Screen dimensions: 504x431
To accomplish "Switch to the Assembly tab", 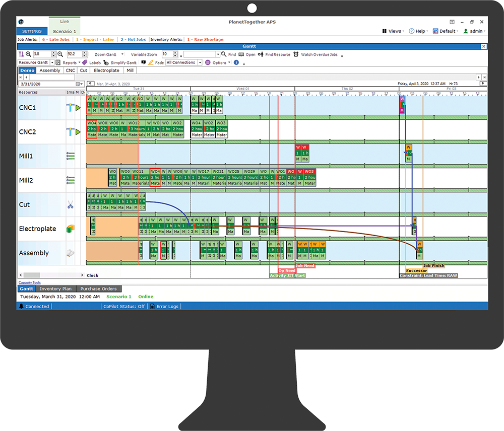I will (50, 70).
